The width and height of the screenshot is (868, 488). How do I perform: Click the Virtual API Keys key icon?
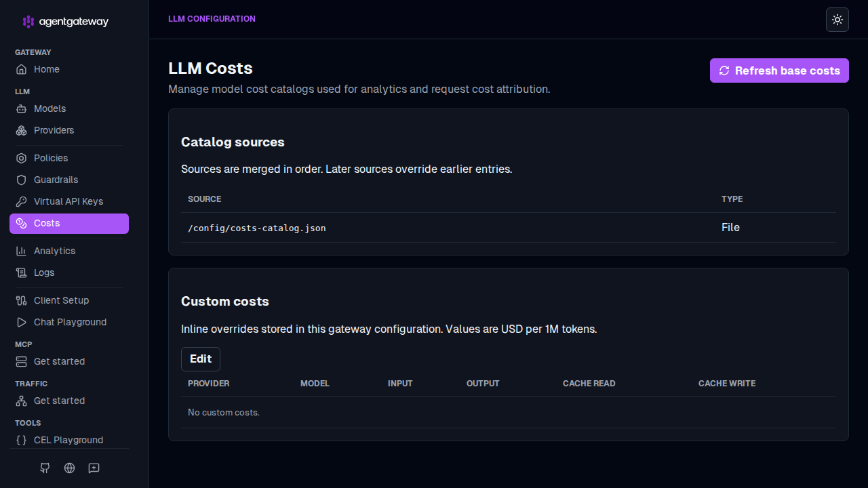click(x=21, y=201)
